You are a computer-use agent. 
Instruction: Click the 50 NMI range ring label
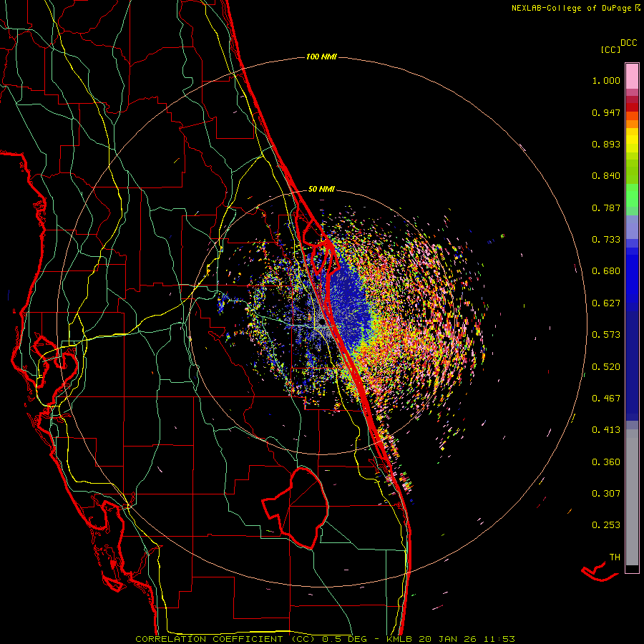[x=321, y=189]
